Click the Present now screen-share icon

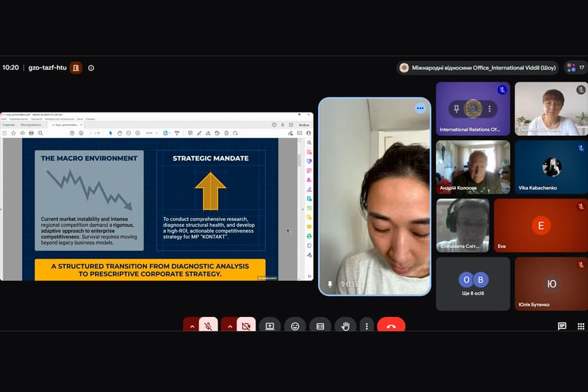(270, 325)
